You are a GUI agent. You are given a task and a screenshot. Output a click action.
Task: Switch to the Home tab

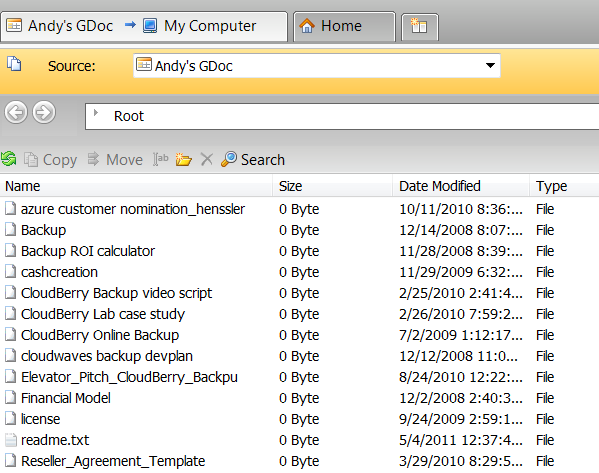[344, 26]
